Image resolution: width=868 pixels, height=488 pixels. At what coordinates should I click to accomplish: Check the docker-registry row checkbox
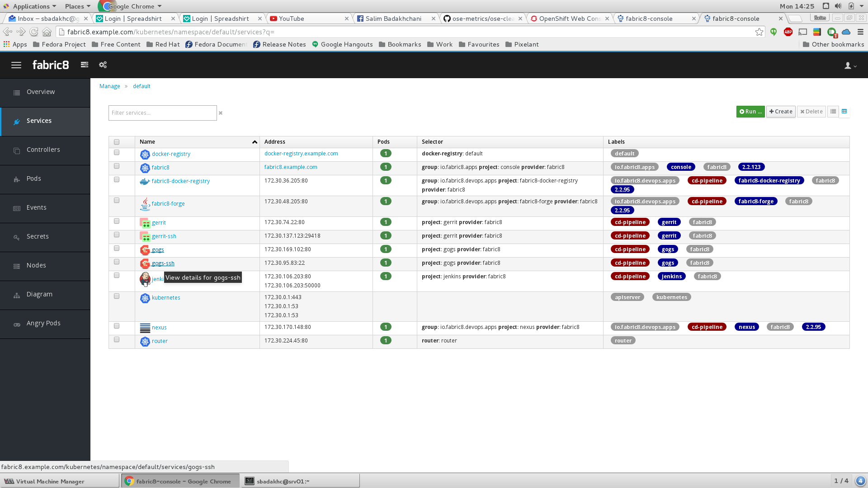(x=117, y=153)
